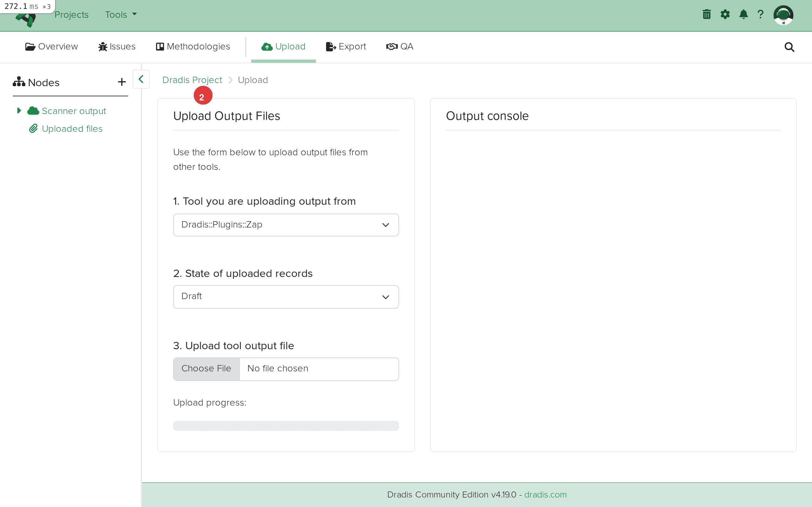Image resolution: width=812 pixels, height=507 pixels.
Task: Open the trash/recycle bin icon
Action: point(706,15)
